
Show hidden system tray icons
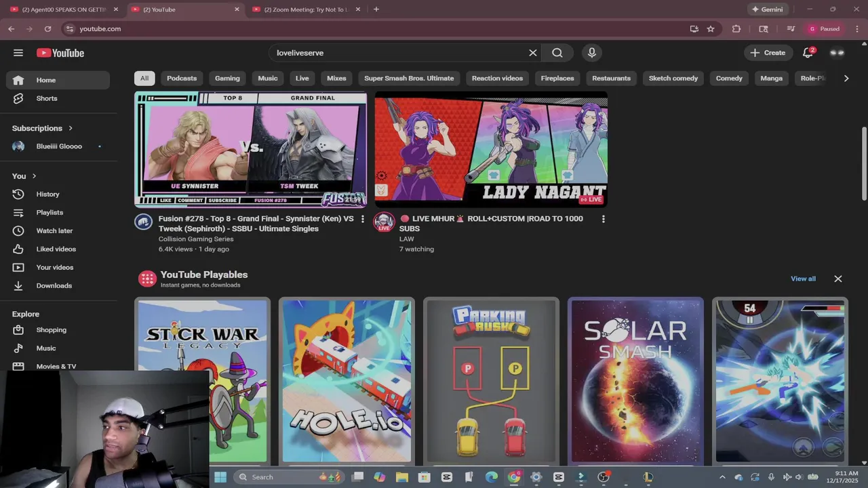click(722, 477)
